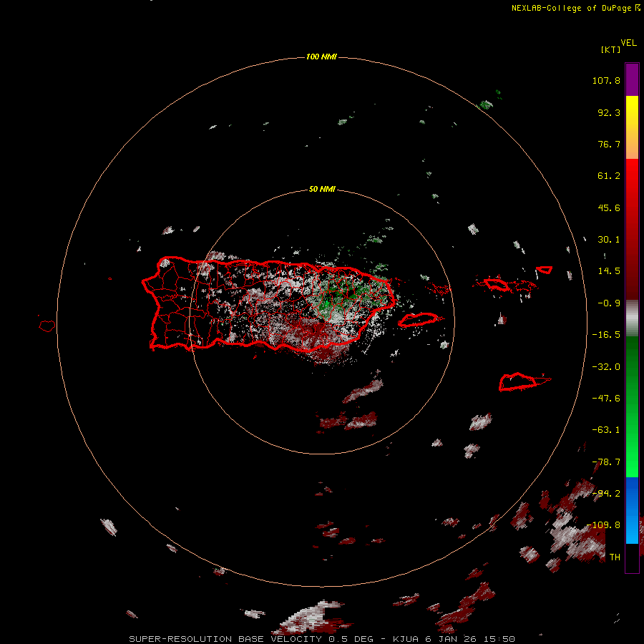Click the VEL legend title
Viewport: 644px width, 644px height.
(x=628, y=43)
